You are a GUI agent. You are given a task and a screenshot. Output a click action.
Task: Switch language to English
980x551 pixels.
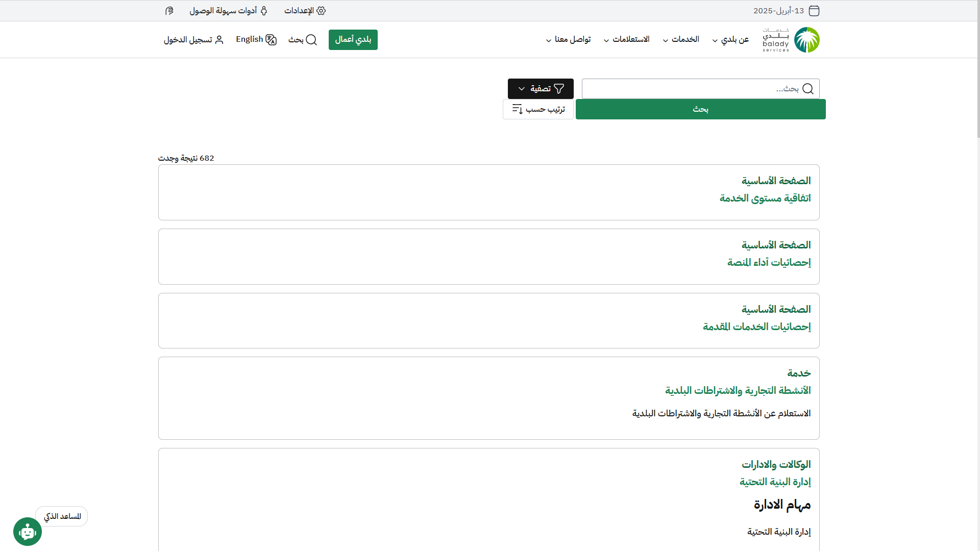[256, 40]
